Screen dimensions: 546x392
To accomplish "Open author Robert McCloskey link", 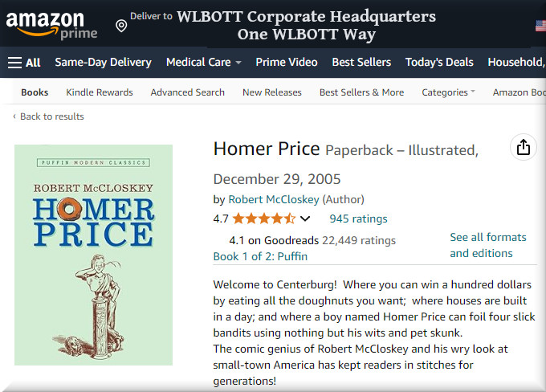I will [274, 199].
